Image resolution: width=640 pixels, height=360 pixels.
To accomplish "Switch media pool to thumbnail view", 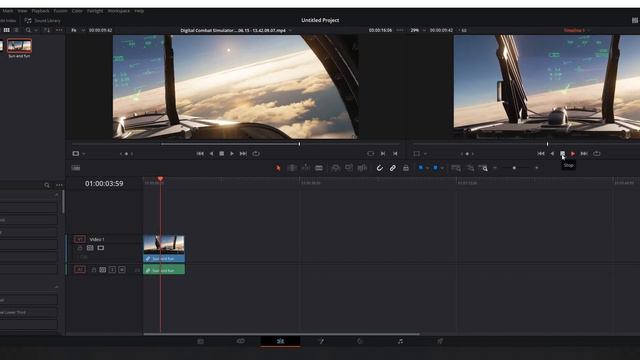I will pyautogui.click(x=7, y=30).
